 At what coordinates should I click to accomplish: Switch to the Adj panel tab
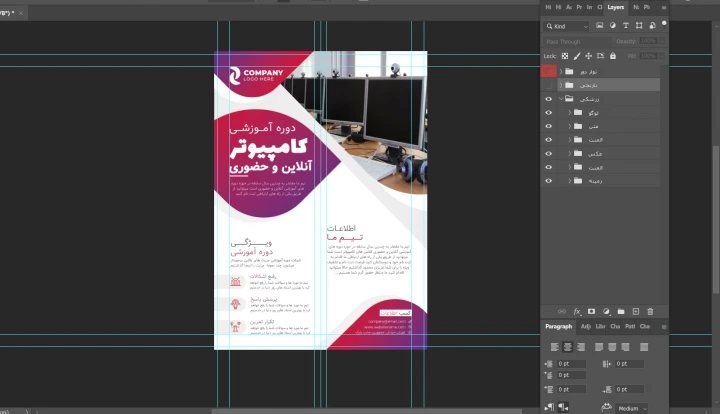coord(586,326)
